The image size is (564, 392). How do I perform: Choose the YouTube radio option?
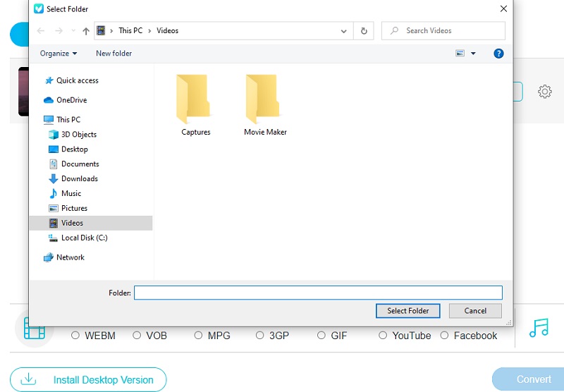point(383,336)
